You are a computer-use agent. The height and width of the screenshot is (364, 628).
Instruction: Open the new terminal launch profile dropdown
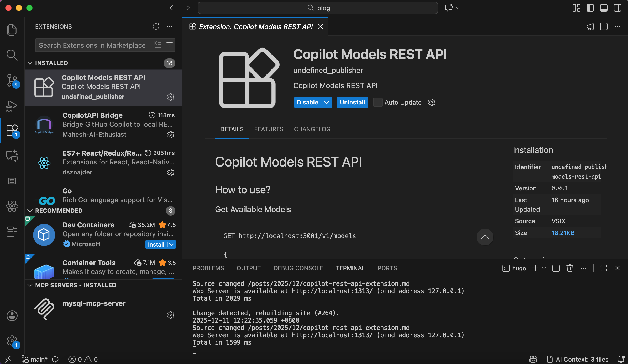point(544,268)
